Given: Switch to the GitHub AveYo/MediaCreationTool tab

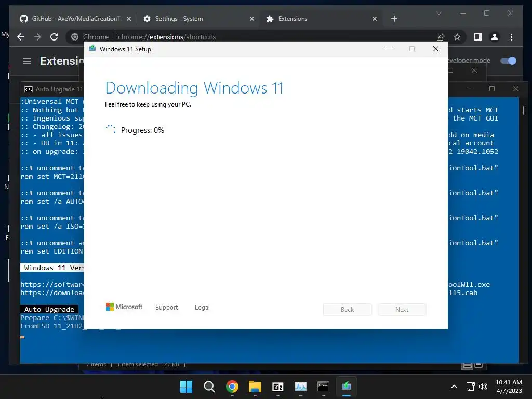Looking at the screenshot, I should (x=75, y=19).
